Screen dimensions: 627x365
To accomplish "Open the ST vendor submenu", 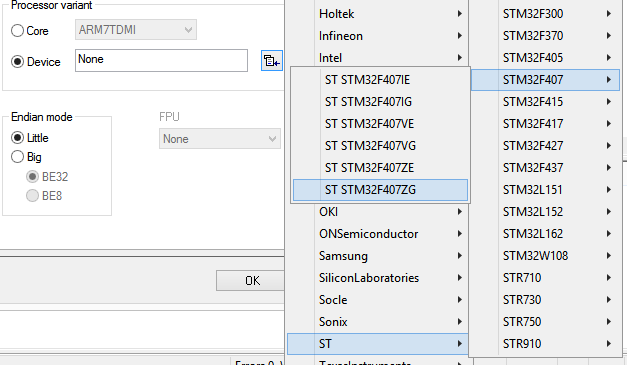I will 378,344.
